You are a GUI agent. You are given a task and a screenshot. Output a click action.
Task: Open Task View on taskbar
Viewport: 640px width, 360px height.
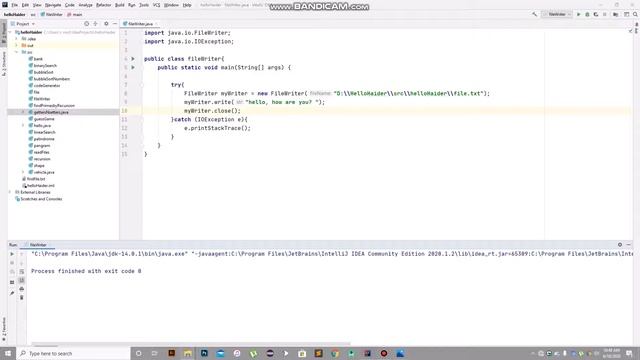pyautogui.click(x=155, y=353)
